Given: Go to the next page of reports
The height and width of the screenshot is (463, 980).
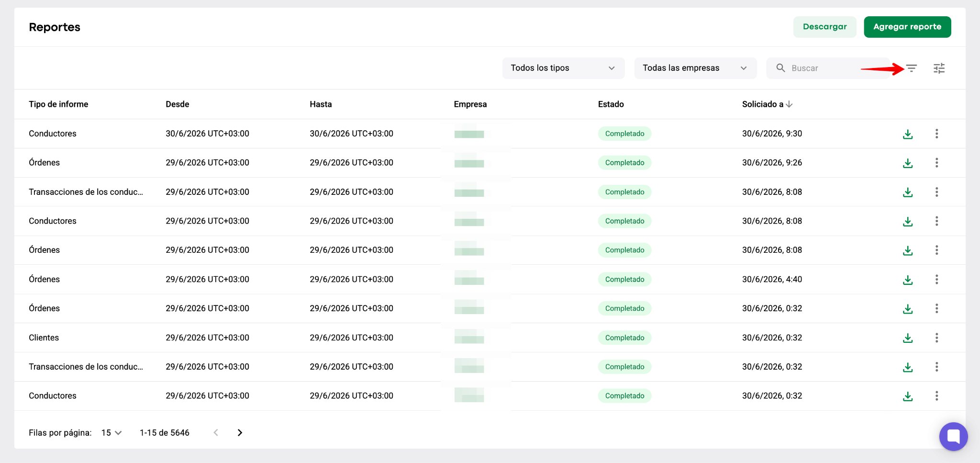Looking at the screenshot, I should click(240, 433).
